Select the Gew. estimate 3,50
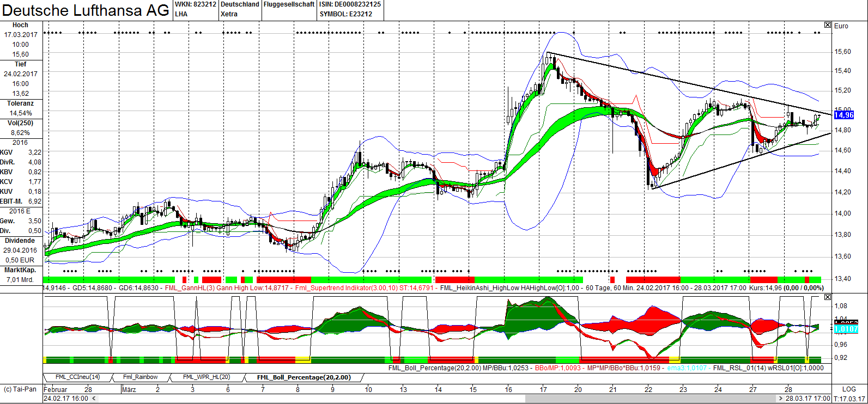868x404 pixels. (35, 221)
